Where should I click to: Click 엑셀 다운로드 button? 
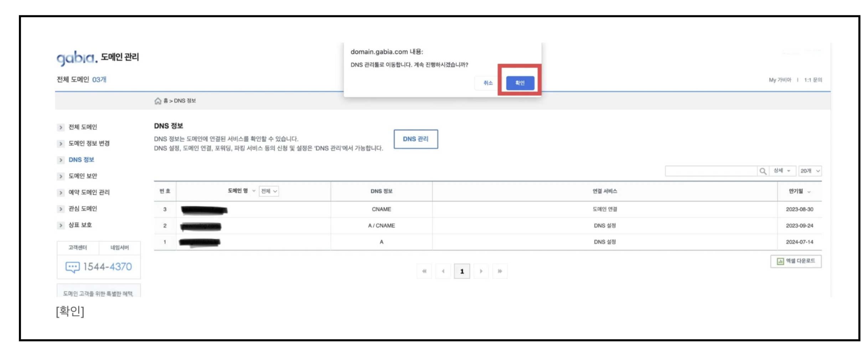coord(796,261)
